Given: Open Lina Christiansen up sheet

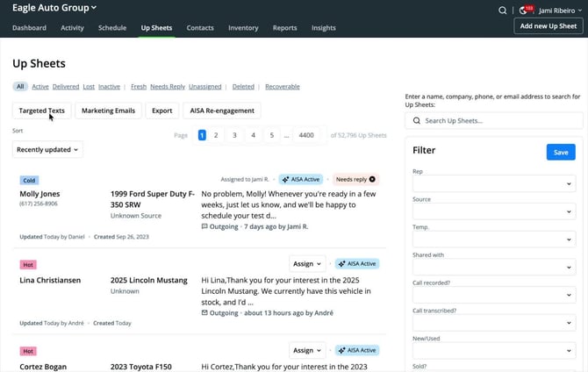Looking at the screenshot, I should 50,280.
